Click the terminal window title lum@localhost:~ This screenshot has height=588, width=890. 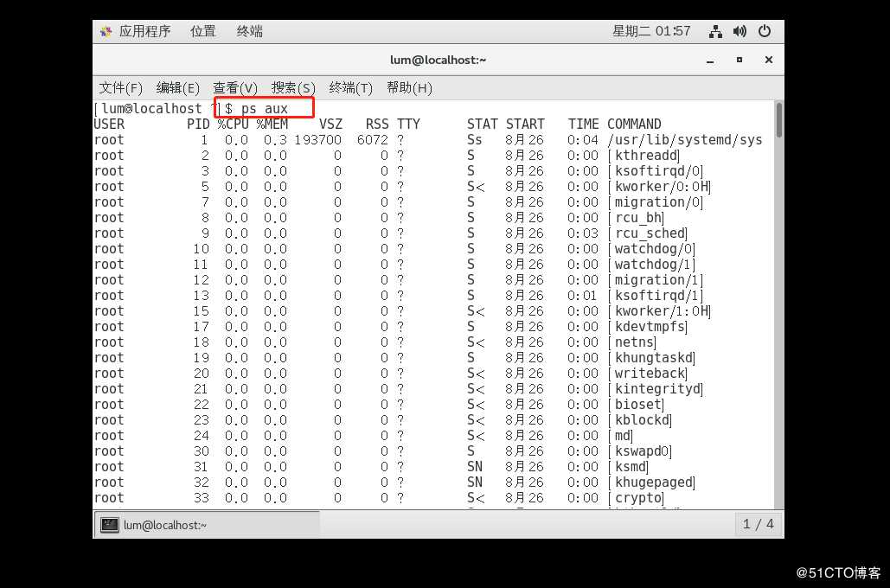439,60
